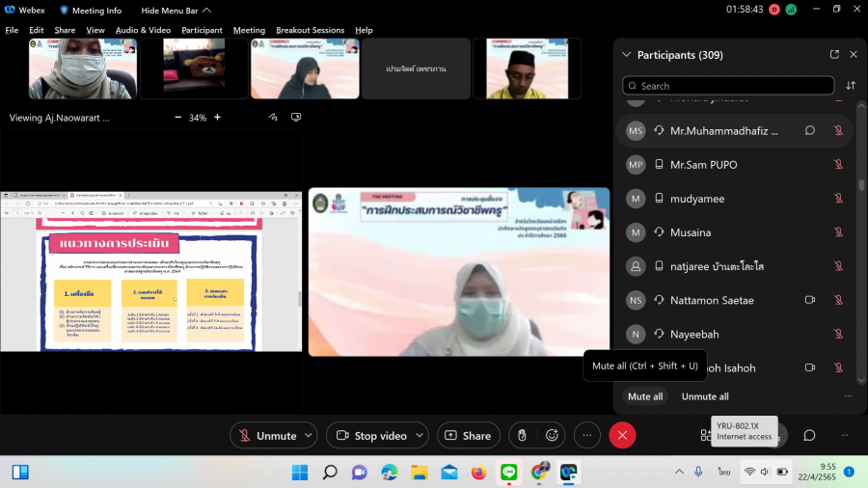Sort the participants list
The image size is (868, 488).
click(x=851, y=86)
